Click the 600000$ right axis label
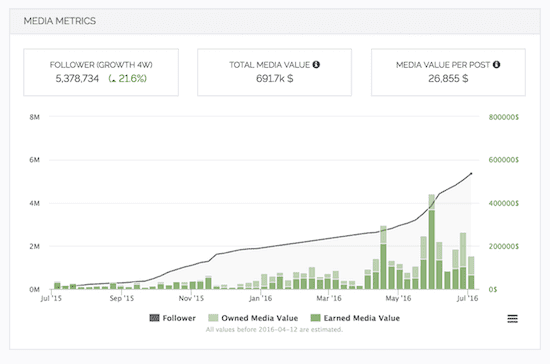This screenshot has height=364, width=550. (x=504, y=160)
